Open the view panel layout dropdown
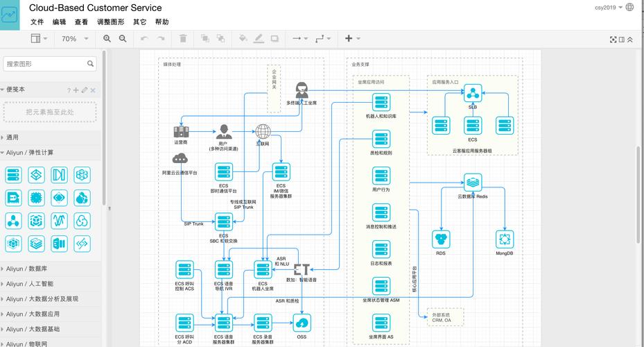644x347 pixels. click(39, 39)
